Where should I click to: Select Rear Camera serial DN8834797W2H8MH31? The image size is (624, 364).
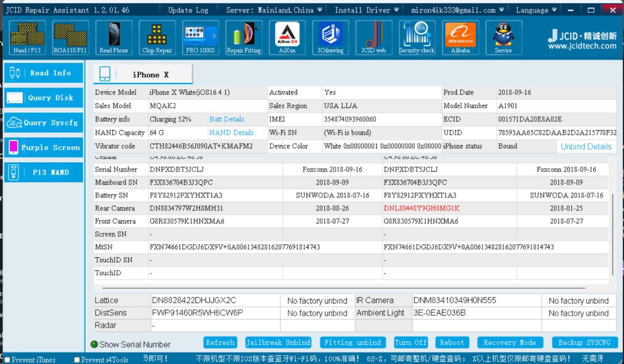[x=187, y=209]
